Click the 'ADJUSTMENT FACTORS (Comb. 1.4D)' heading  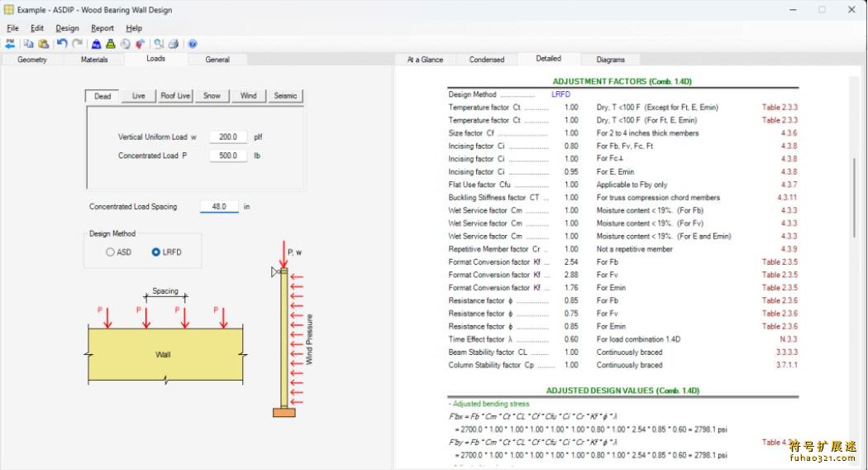click(622, 81)
